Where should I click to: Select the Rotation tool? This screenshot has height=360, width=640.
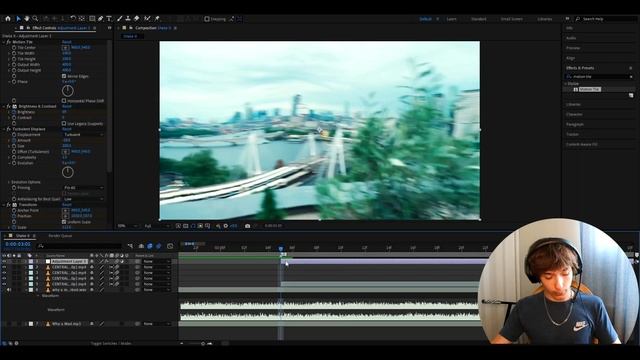pos(73,18)
